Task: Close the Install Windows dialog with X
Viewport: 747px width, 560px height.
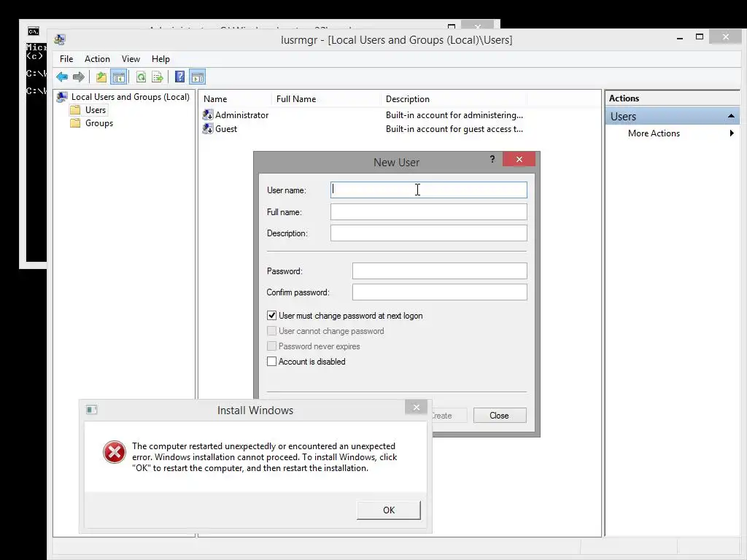Action: click(417, 407)
